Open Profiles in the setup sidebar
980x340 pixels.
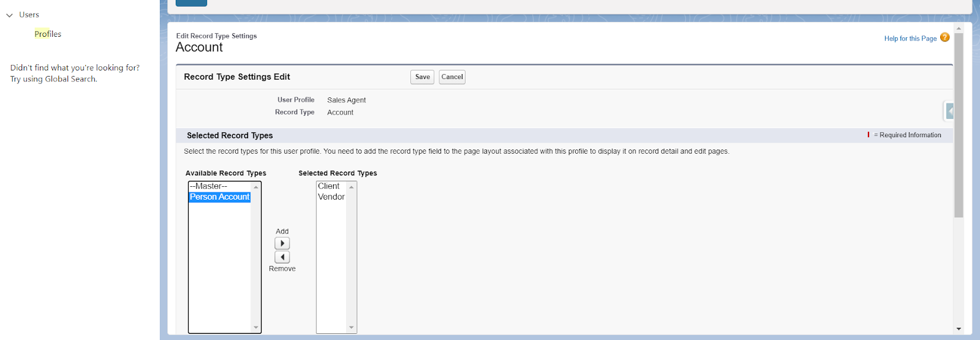pos(48,34)
